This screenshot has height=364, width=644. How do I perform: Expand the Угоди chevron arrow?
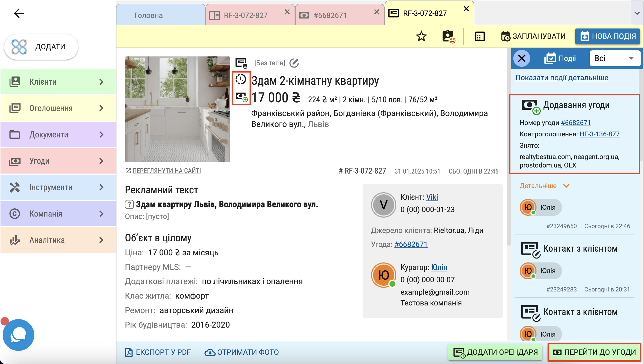101,161
